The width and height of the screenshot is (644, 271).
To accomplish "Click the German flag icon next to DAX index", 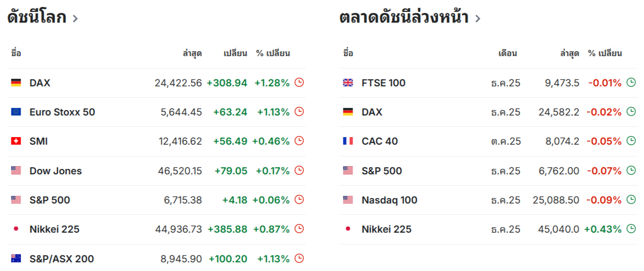I will pyautogui.click(x=16, y=83).
